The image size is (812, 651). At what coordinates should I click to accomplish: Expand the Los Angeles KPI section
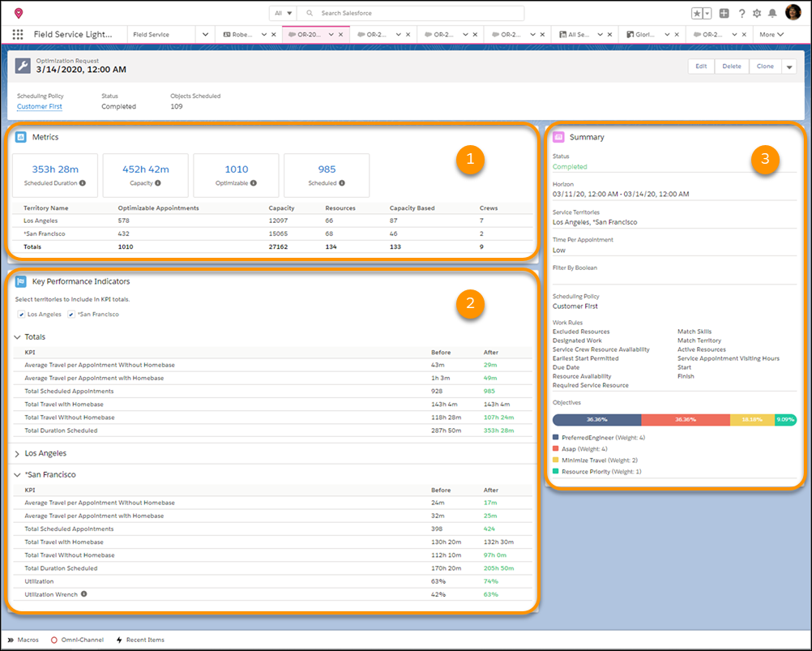click(17, 454)
